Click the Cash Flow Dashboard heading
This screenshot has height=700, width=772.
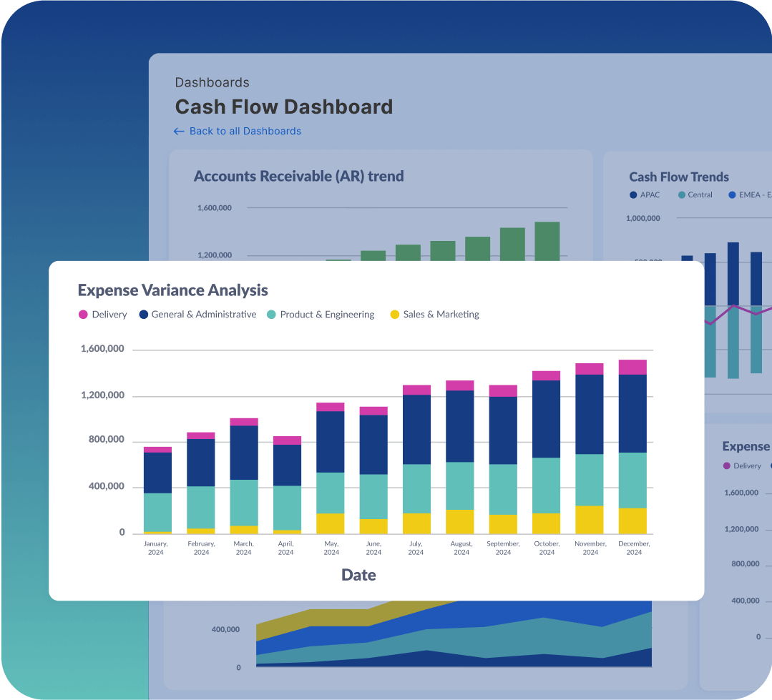[x=284, y=106]
